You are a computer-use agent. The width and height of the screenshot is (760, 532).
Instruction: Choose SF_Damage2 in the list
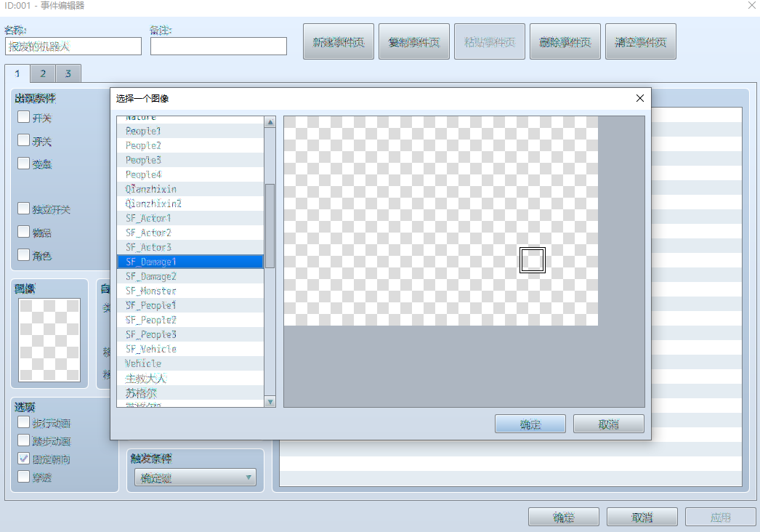click(190, 276)
